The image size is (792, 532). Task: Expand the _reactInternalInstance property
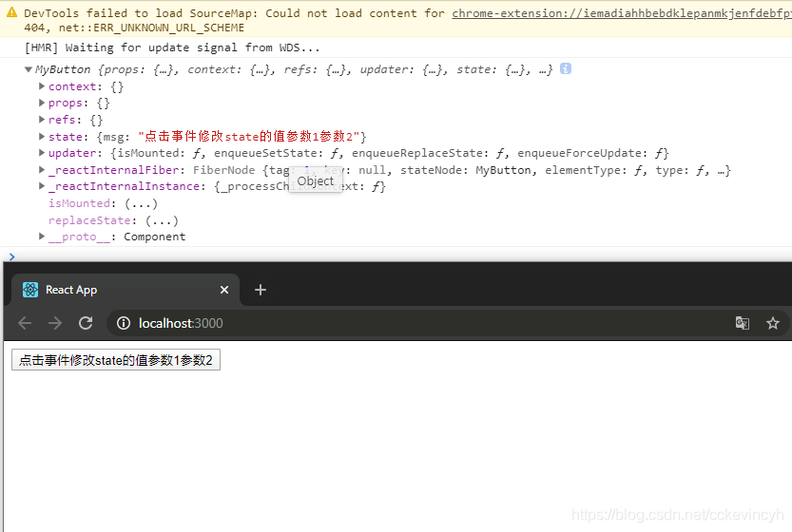tap(42, 186)
